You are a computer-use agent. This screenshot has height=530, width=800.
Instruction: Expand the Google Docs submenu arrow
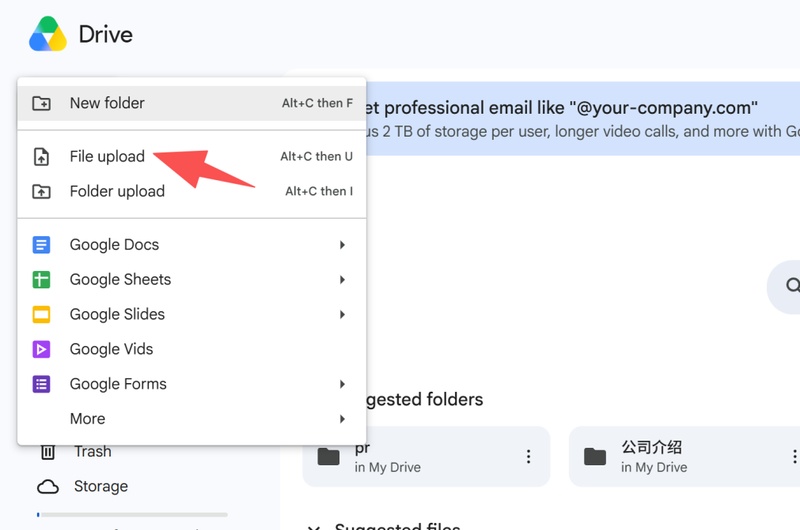[342, 245]
